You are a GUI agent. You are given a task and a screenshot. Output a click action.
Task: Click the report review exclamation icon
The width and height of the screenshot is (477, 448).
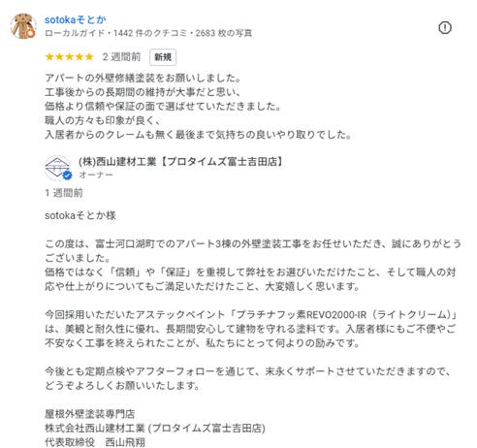click(445, 28)
